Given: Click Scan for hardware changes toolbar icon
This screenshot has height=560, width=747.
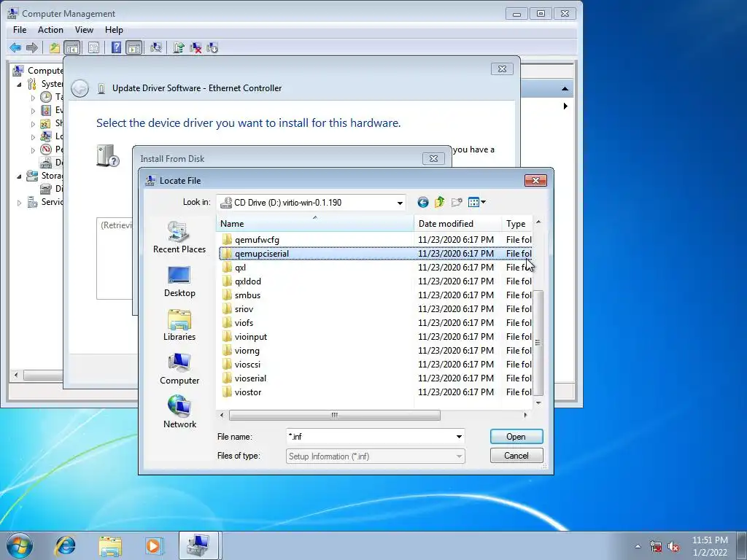Looking at the screenshot, I should pyautogui.click(x=156, y=47).
